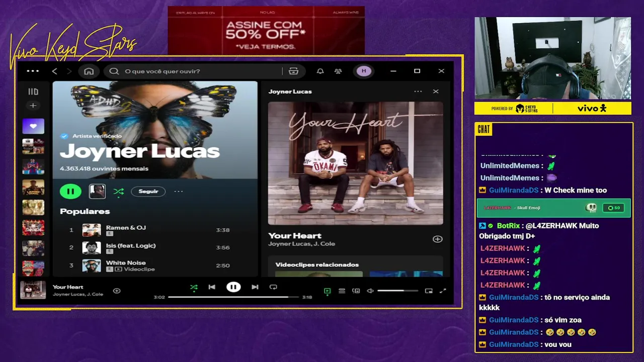The width and height of the screenshot is (644, 362).
Task: Add current song via plus in player bar
Action: (117, 291)
